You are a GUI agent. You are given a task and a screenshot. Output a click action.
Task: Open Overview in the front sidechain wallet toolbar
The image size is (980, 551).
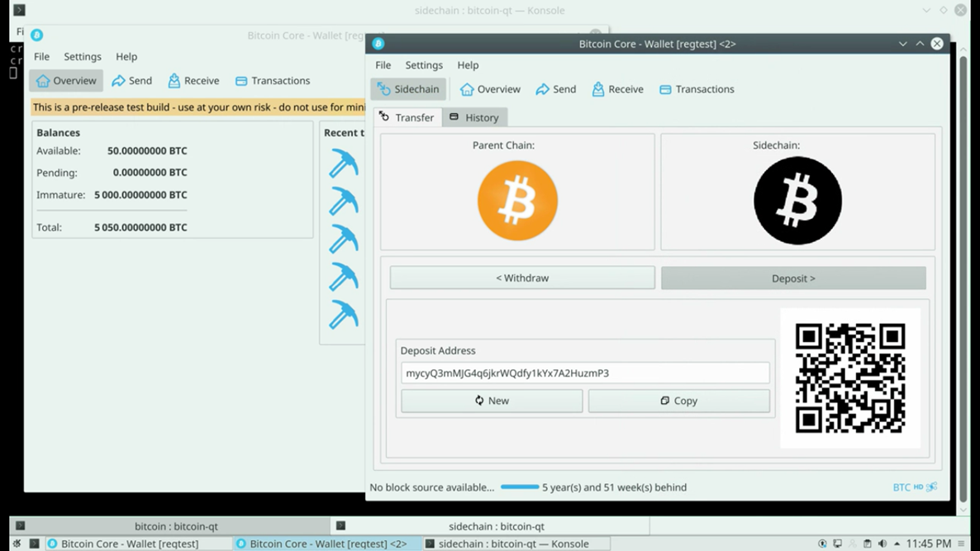click(490, 89)
